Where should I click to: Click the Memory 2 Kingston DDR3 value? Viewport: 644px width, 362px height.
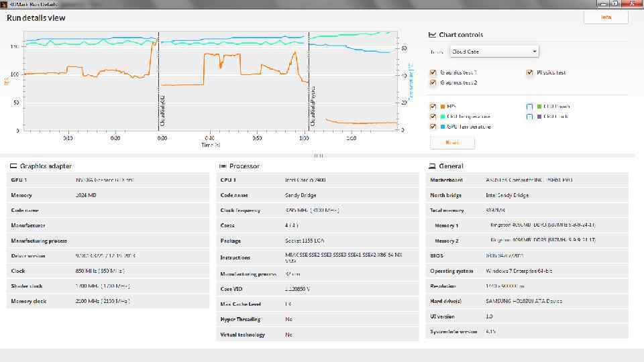tap(543, 240)
